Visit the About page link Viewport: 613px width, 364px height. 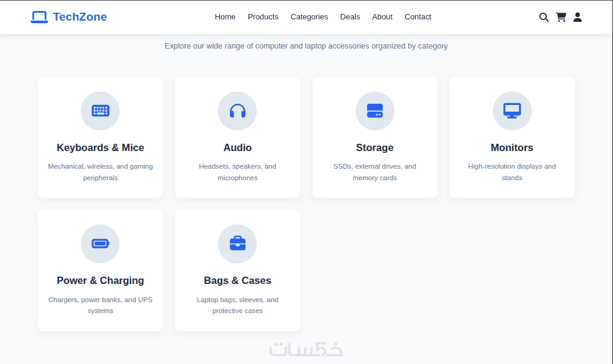[x=382, y=17]
